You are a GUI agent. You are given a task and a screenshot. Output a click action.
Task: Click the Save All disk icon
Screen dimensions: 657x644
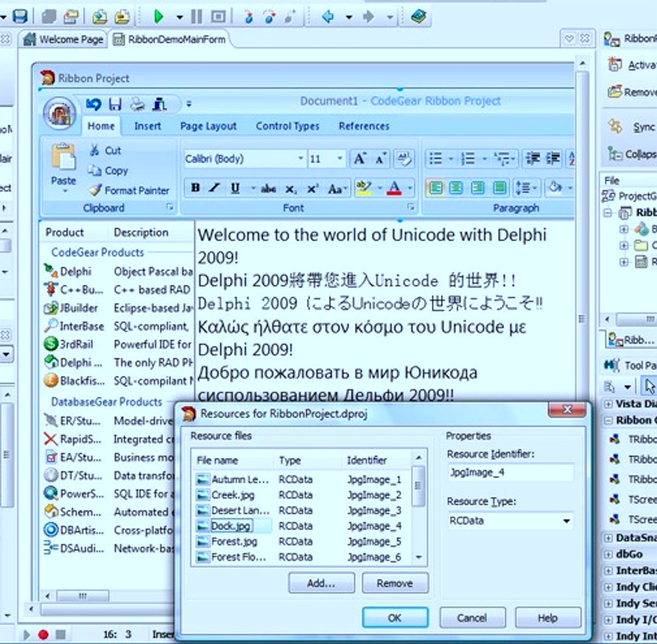click(x=20, y=16)
